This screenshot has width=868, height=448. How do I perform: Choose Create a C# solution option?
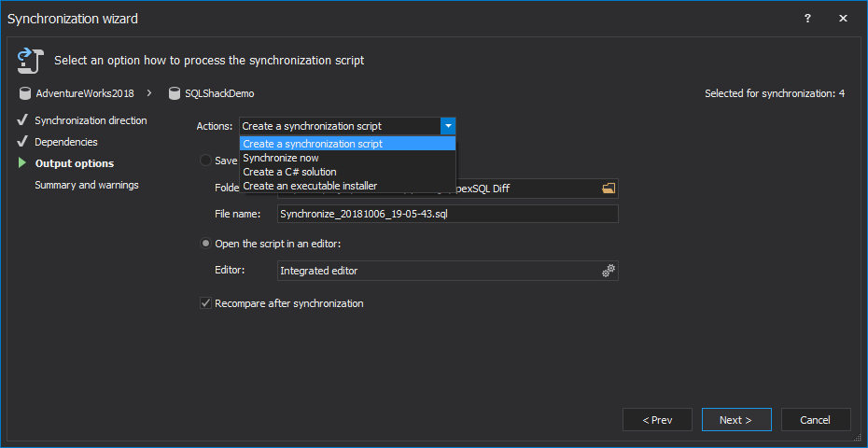coord(289,172)
